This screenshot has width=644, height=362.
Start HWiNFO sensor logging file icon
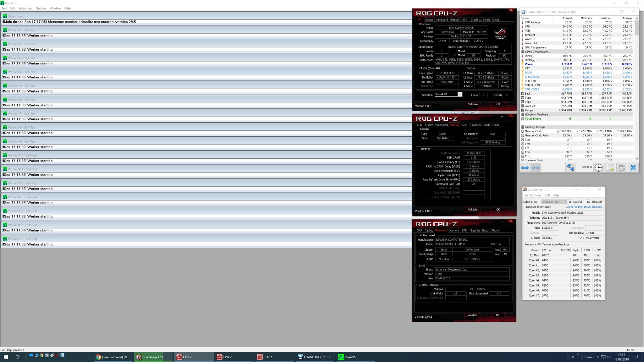pyautogui.click(x=610, y=167)
